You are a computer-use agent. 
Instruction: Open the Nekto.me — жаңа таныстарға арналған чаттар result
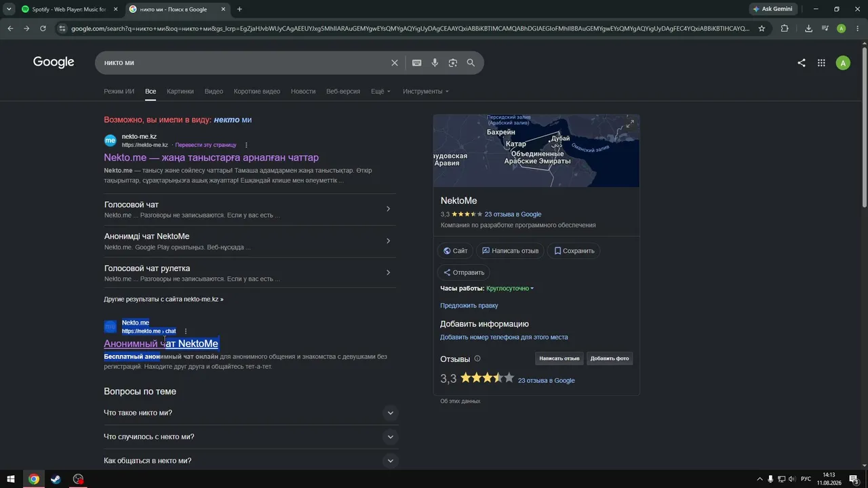tap(211, 157)
